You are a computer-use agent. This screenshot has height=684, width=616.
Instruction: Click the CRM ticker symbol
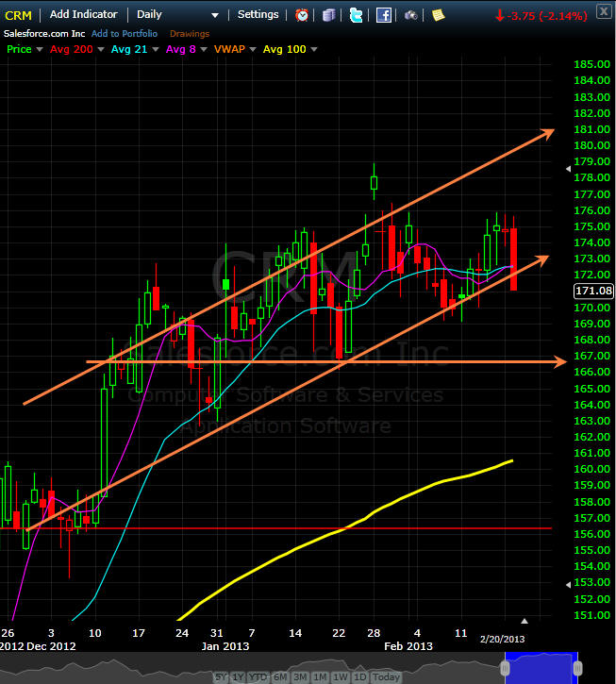[x=18, y=15]
